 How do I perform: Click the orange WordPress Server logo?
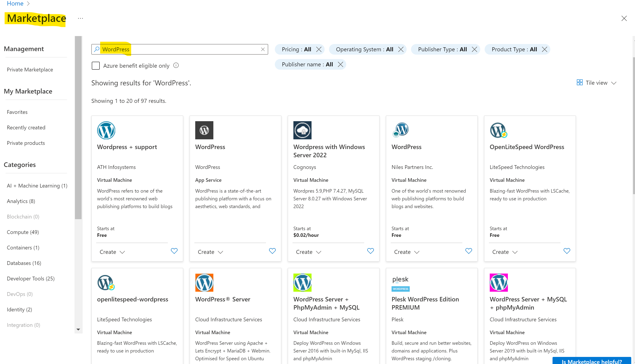click(x=204, y=283)
